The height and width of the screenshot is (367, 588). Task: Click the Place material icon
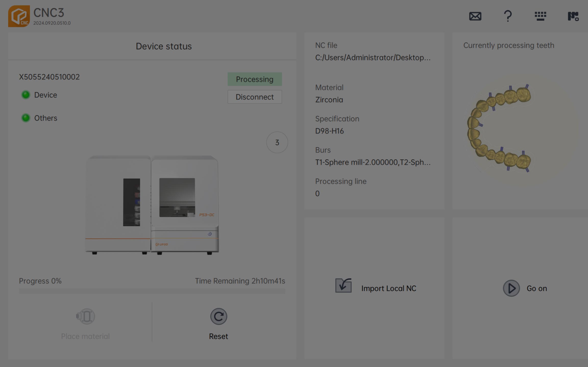point(85,316)
